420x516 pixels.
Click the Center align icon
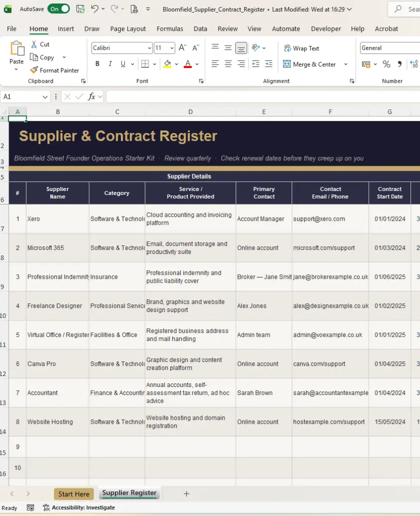(228, 64)
